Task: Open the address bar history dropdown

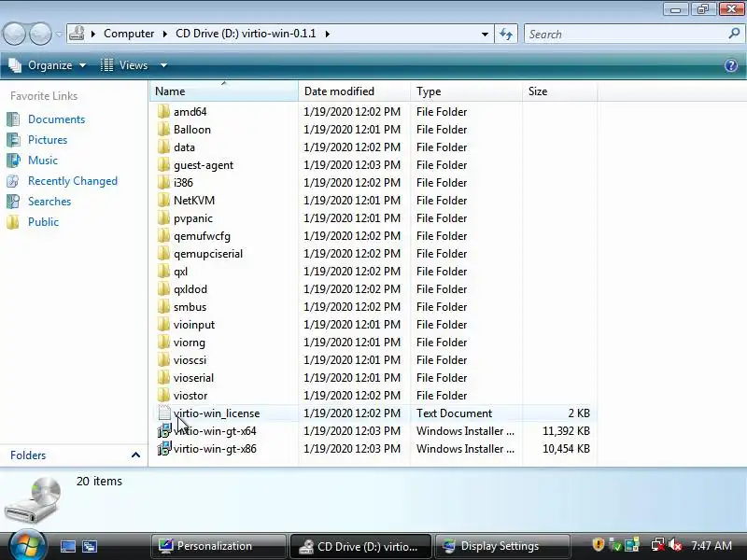Action: tap(485, 35)
